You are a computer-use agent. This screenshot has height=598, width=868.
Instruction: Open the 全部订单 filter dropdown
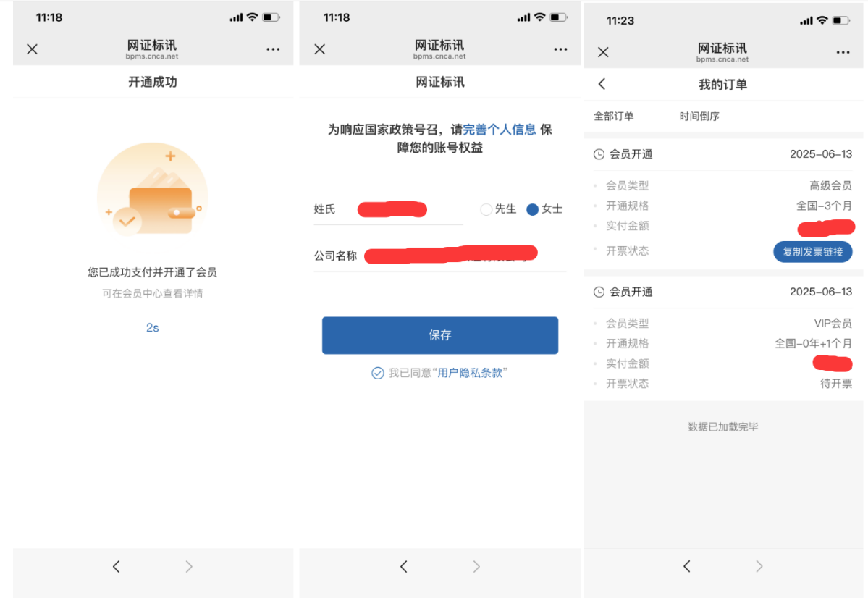click(x=614, y=116)
